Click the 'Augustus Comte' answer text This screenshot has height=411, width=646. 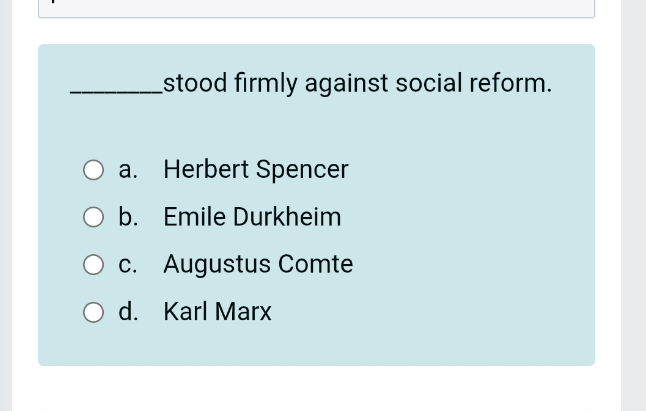pyautogui.click(x=258, y=264)
